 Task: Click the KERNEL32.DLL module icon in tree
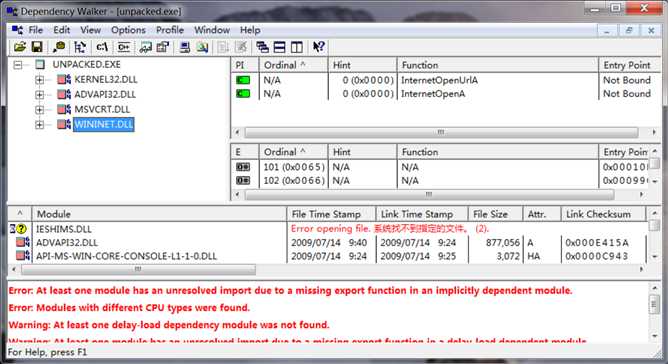tap(64, 79)
